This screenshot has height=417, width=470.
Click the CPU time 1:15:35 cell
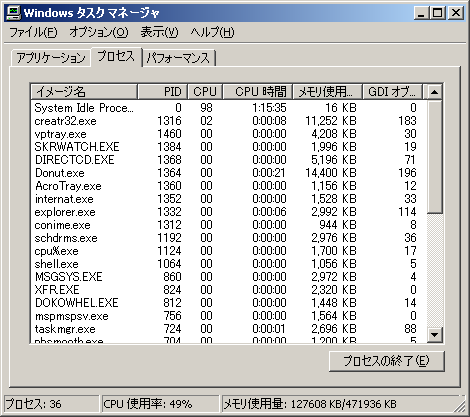click(269, 108)
